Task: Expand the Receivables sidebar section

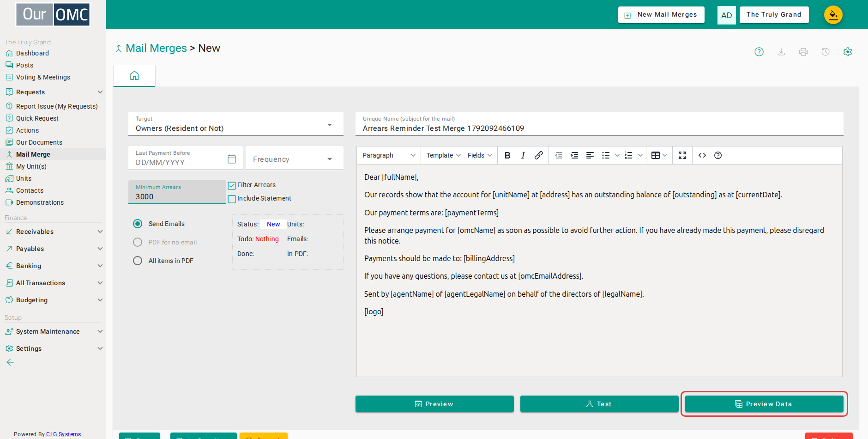Action: [x=53, y=232]
